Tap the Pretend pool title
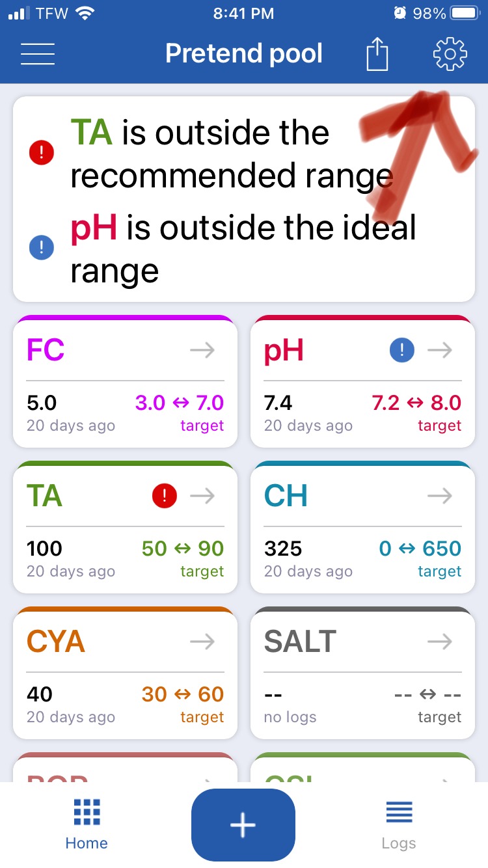This screenshot has width=488, height=868. pos(244,53)
